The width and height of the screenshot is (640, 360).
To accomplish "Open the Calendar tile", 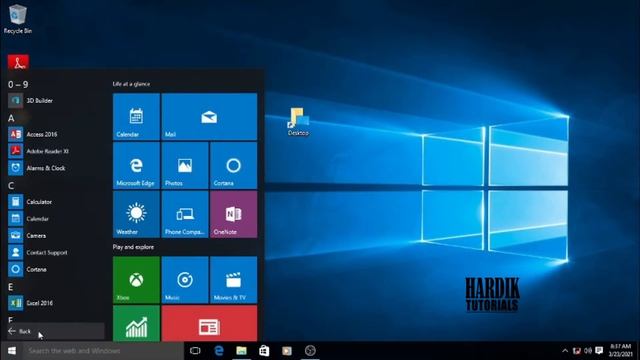I will point(136,117).
